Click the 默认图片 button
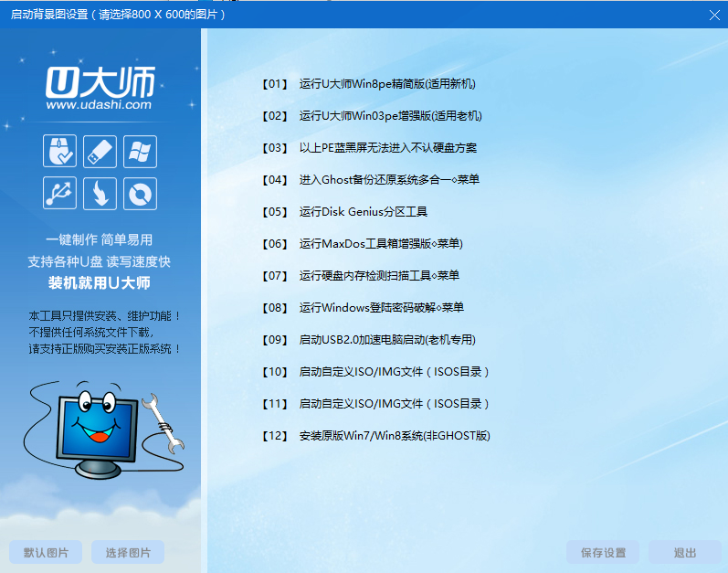The height and width of the screenshot is (573, 728). tap(46, 552)
